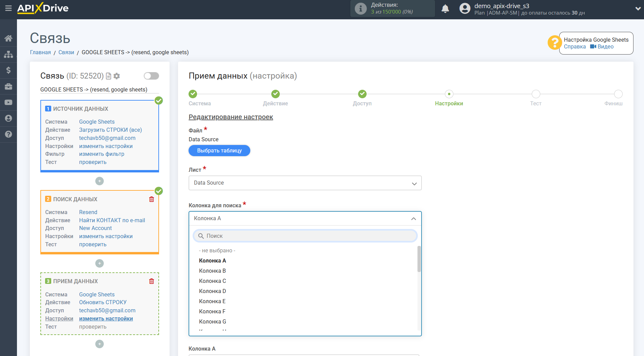The image size is (644, 356).
Task: Expand the Лист Data Source dropdown
Action: 305,183
